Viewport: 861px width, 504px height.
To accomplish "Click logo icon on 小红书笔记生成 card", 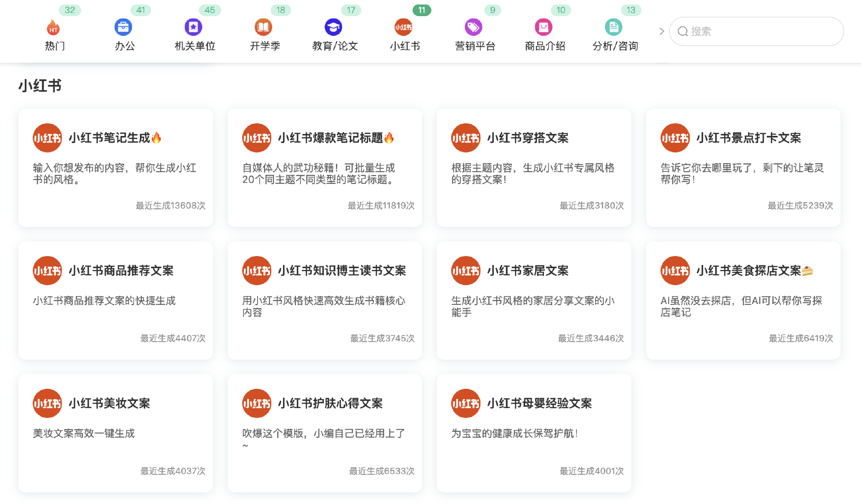I will coord(47,138).
